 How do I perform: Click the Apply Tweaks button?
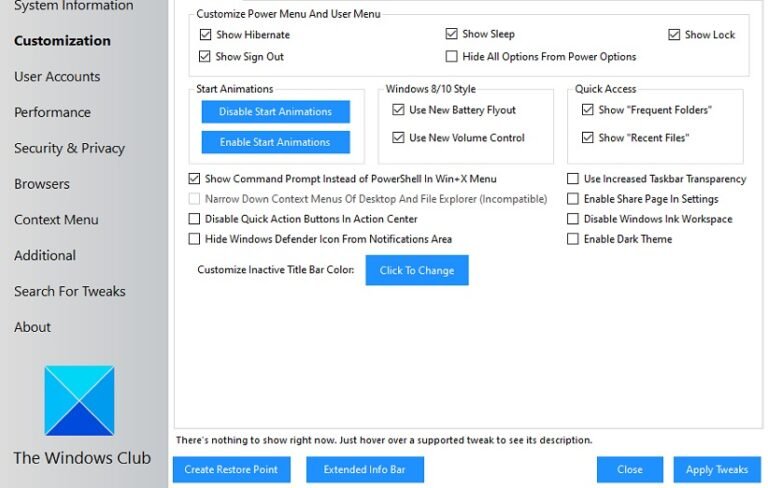(x=717, y=470)
